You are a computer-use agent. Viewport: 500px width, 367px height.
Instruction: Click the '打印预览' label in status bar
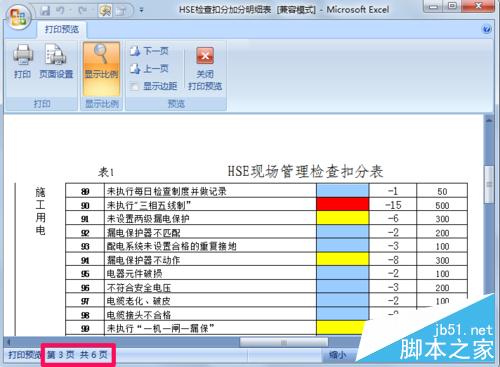coord(24,355)
